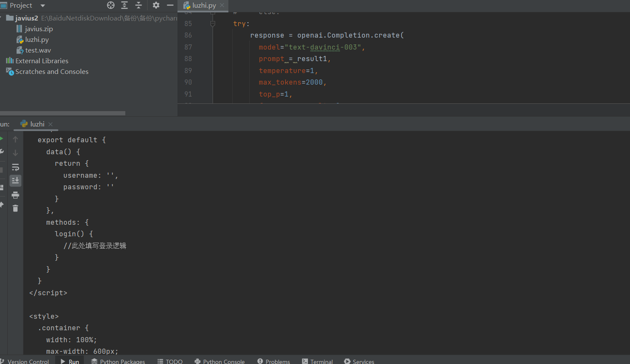Viewport: 630px width, 364px height.
Task: Click line number 86 in the gutter
Action: [188, 35]
